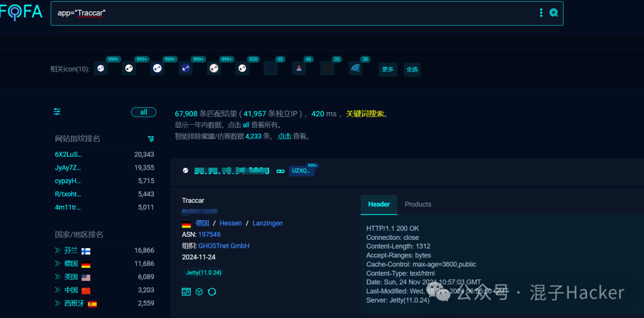Click the 'all' link in 显示一年内数据 line
This screenshot has width=644, height=318.
pos(246,125)
